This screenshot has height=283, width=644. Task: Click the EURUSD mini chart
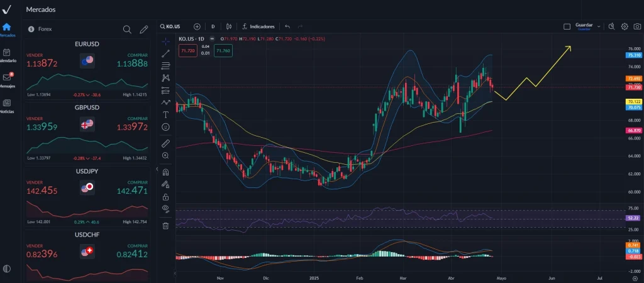pyautogui.click(x=87, y=82)
